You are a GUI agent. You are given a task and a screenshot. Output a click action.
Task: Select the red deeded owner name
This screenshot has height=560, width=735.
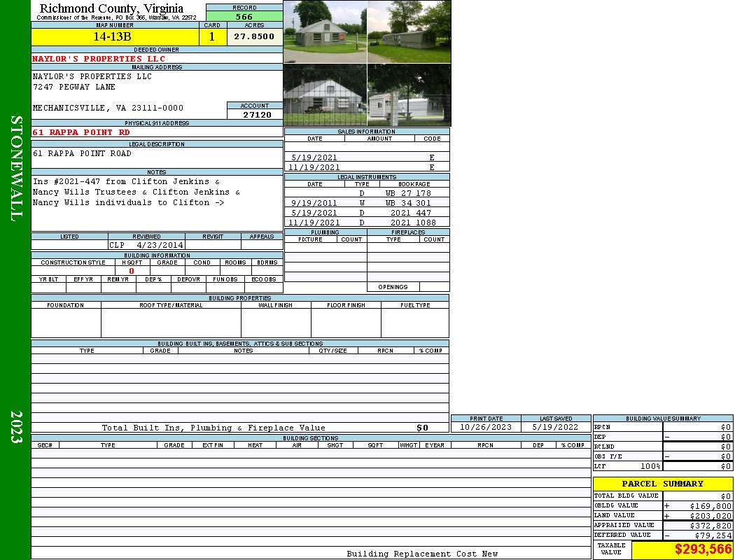tap(99, 59)
